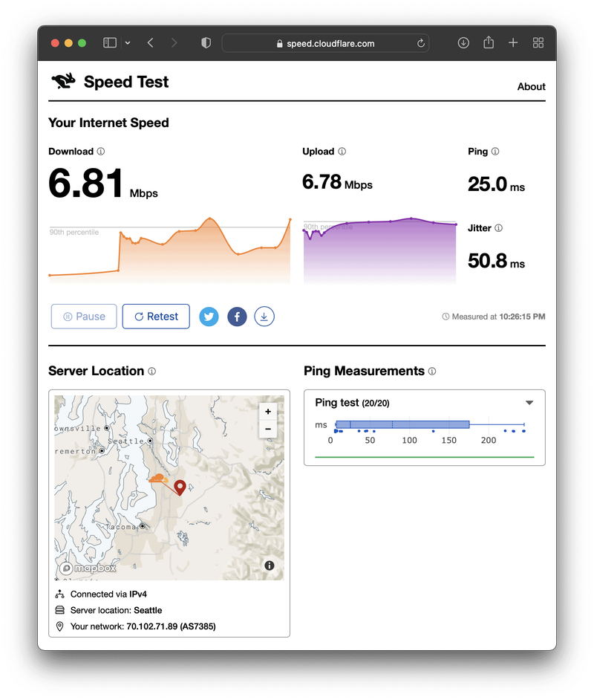594x700 pixels.
Task: Zoom in on the map
Action: 268,412
